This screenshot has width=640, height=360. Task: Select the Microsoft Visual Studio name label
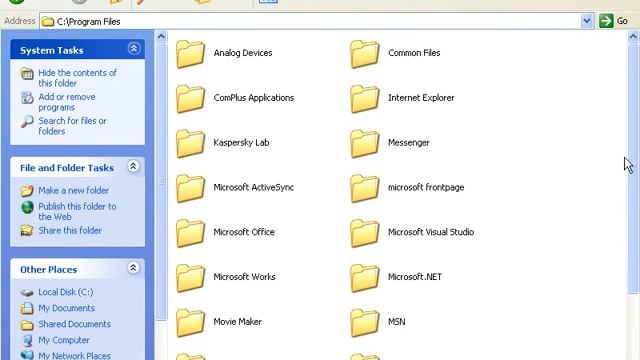431,232
